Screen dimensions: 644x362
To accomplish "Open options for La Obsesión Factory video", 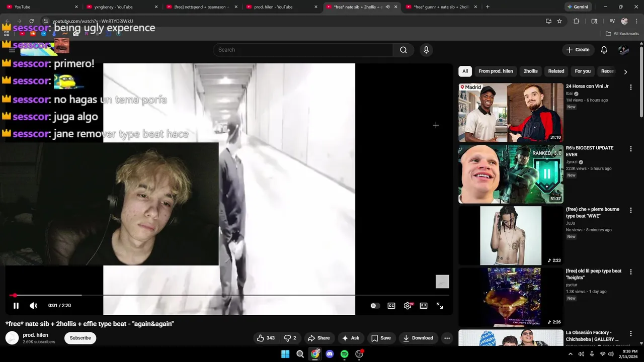I will tap(630, 333).
